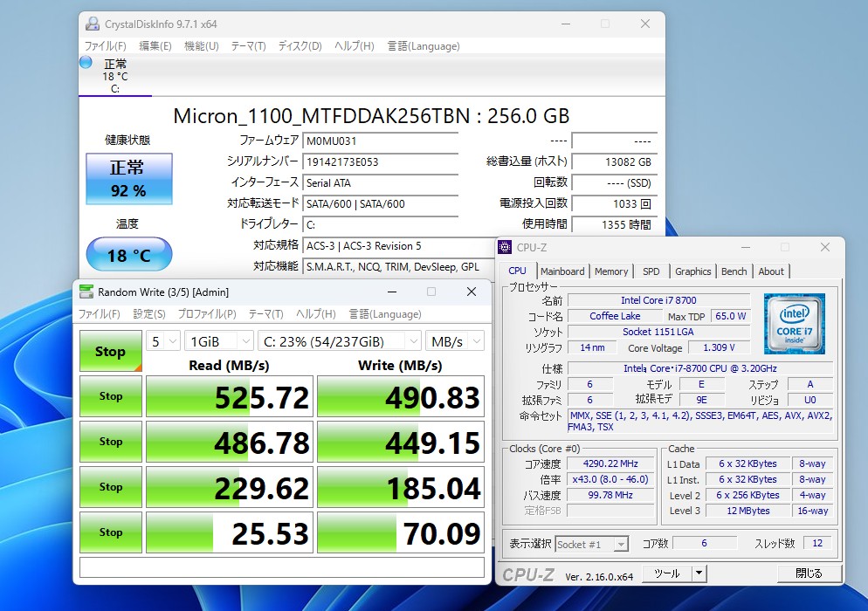Click the ツール dropdown arrow in CPU-Z
The width and height of the screenshot is (868, 611).
coord(699,573)
